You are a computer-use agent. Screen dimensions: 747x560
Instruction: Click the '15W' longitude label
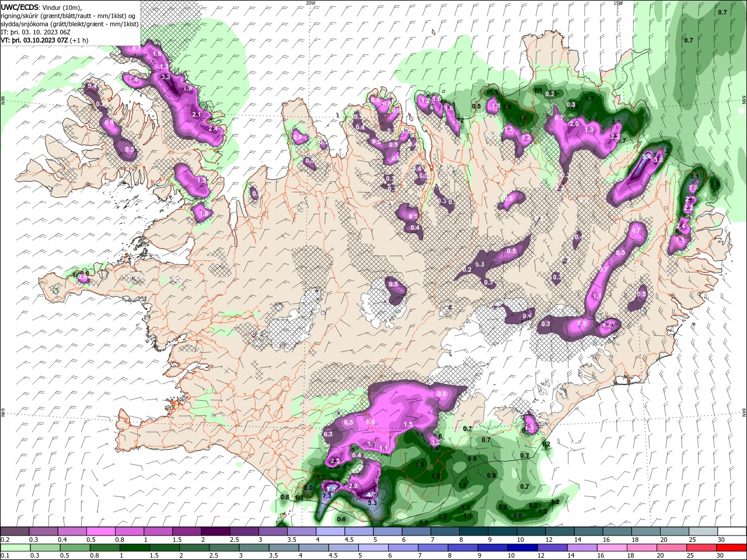point(619,3)
